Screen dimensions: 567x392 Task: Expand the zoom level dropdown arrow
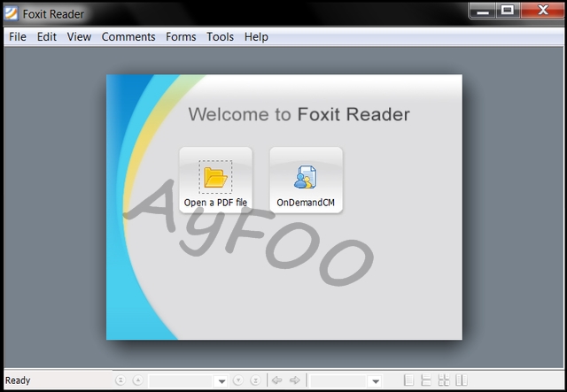coord(376,380)
